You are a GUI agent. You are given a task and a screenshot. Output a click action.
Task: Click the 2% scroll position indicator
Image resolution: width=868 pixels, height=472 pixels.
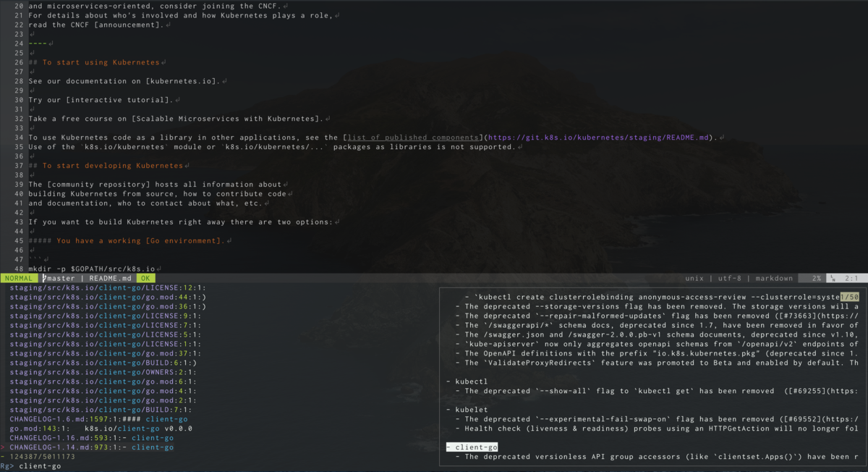pyautogui.click(x=816, y=278)
